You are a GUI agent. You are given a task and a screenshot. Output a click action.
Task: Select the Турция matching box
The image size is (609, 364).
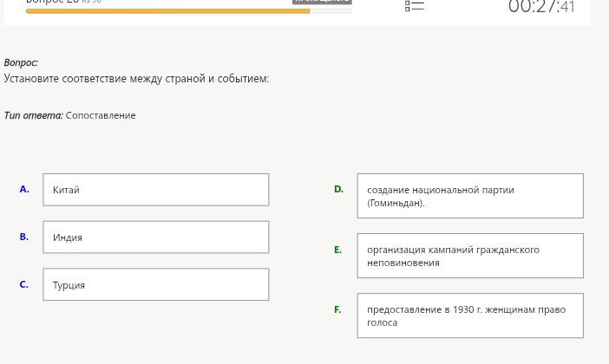[x=156, y=284]
